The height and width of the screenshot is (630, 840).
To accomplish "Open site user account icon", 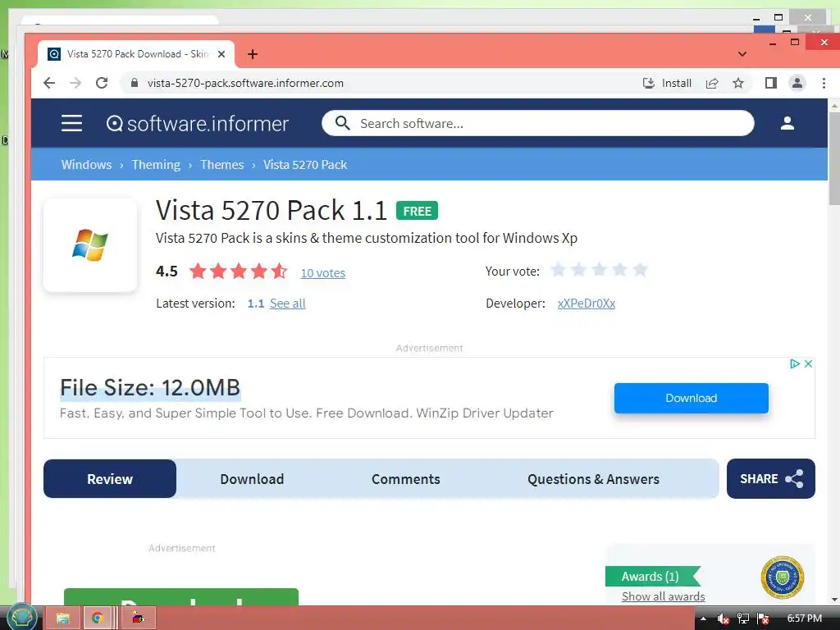I will point(787,123).
